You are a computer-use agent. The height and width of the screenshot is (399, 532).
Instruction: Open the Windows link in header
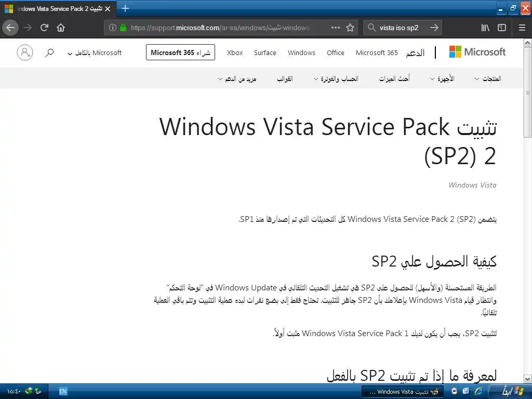pyautogui.click(x=301, y=53)
